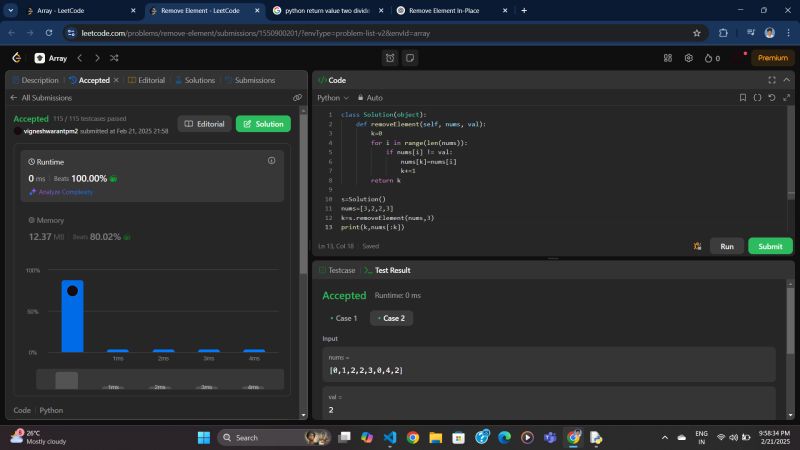Image resolution: width=800 pixels, height=450 pixels.
Task: Click the Memory section card
Action: click(x=153, y=229)
